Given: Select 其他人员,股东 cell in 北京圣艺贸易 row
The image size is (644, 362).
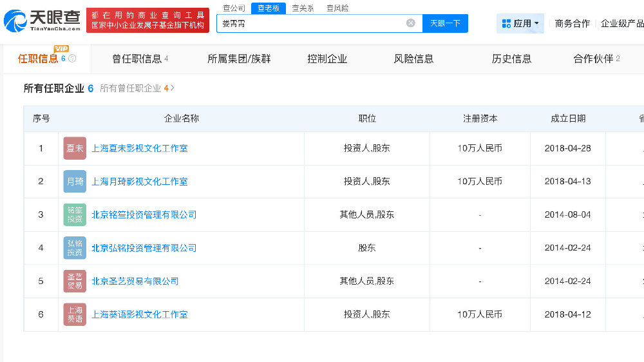Looking at the screenshot, I should 367,281.
